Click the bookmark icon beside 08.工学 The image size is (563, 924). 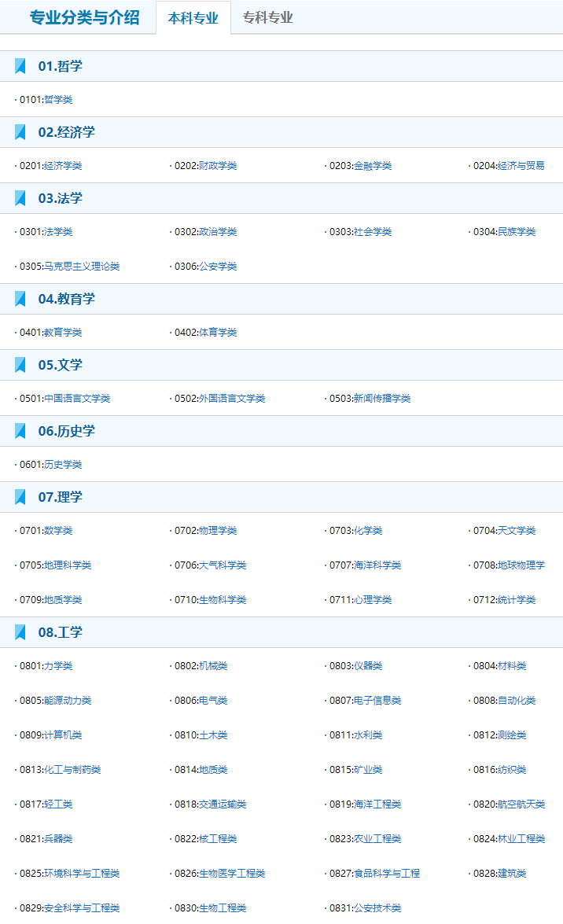20,632
